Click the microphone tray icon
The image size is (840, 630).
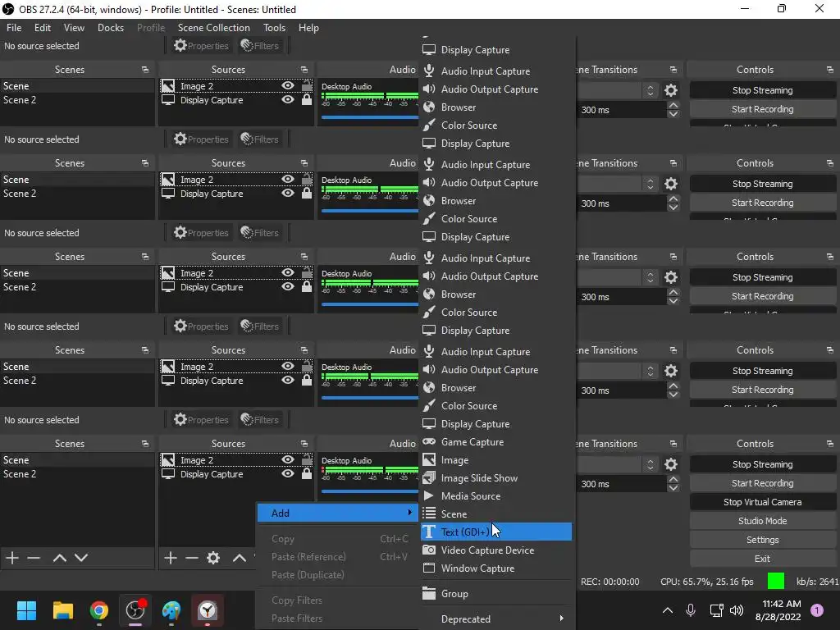tap(691, 609)
